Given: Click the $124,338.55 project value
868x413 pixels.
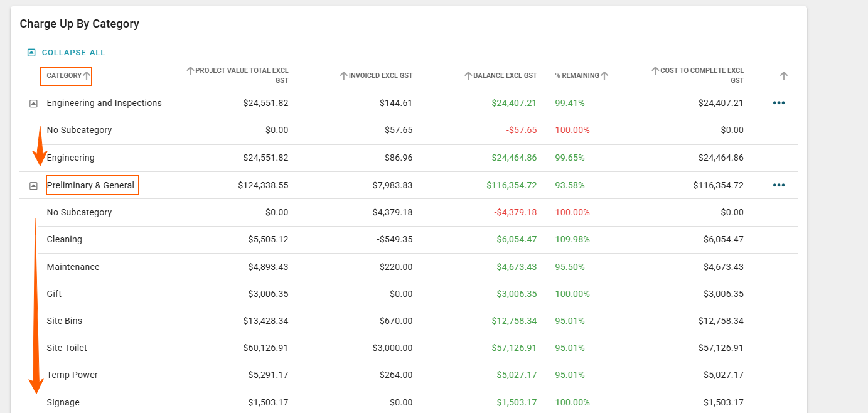Looking at the screenshot, I should click(263, 185).
